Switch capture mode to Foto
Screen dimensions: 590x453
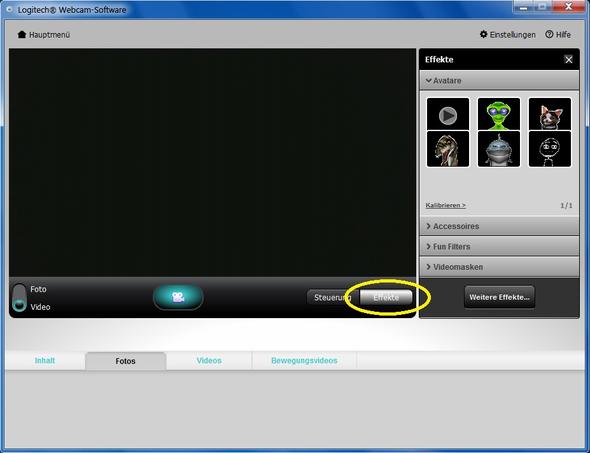[x=38, y=289]
